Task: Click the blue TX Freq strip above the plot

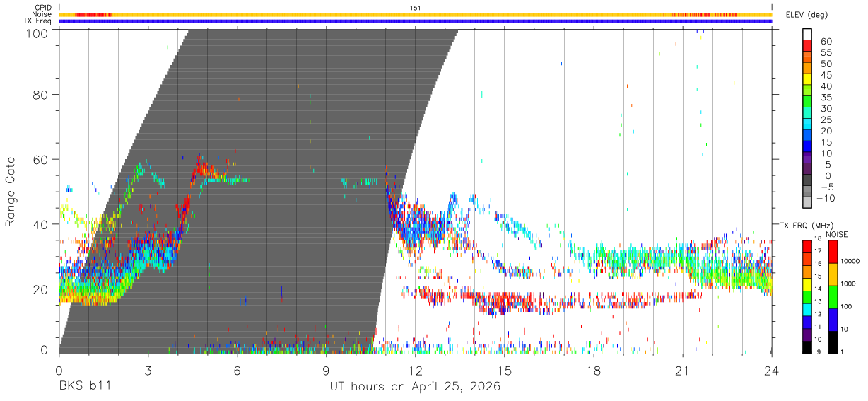Action: click(x=416, y=21)
